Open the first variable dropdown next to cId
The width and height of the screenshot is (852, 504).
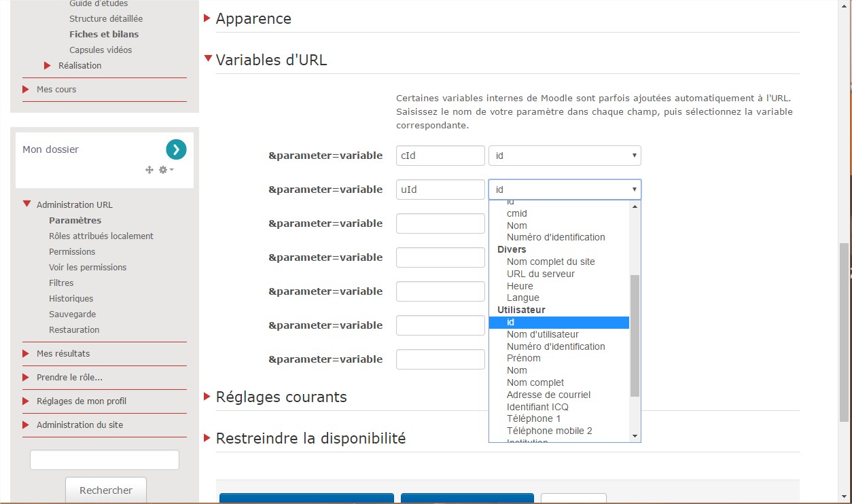tap(565, 156)
